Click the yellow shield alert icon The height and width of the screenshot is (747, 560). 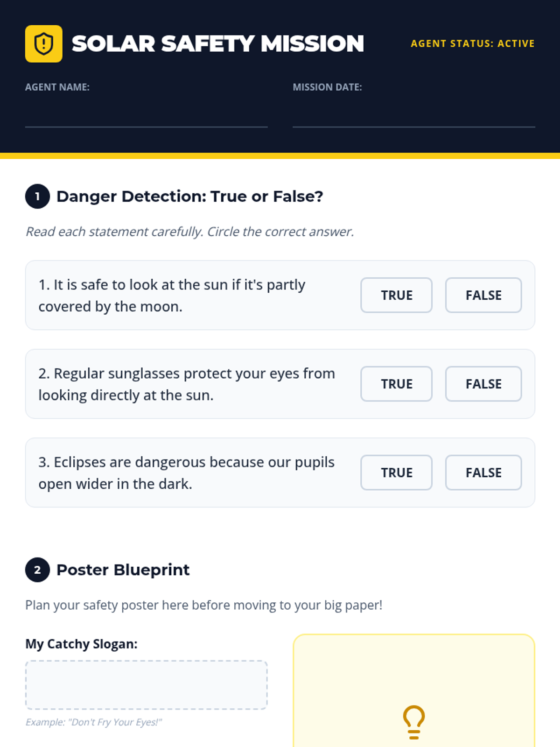pos(43,43)
